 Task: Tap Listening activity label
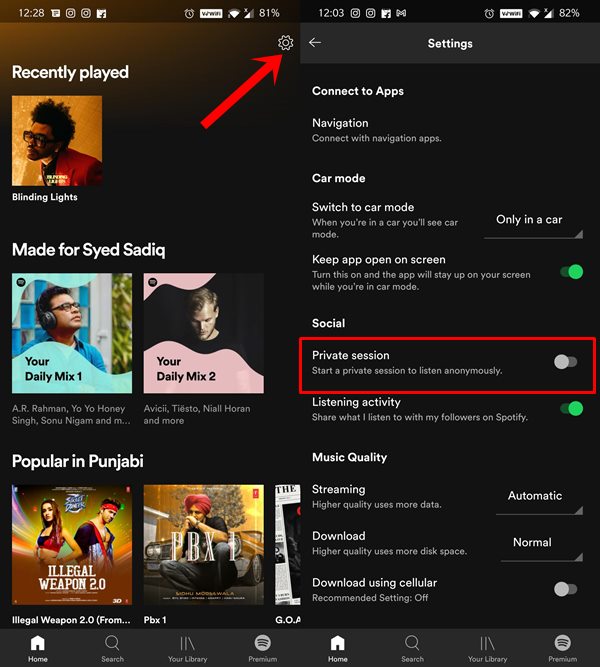pyautogui.click(x=356, y=402)
